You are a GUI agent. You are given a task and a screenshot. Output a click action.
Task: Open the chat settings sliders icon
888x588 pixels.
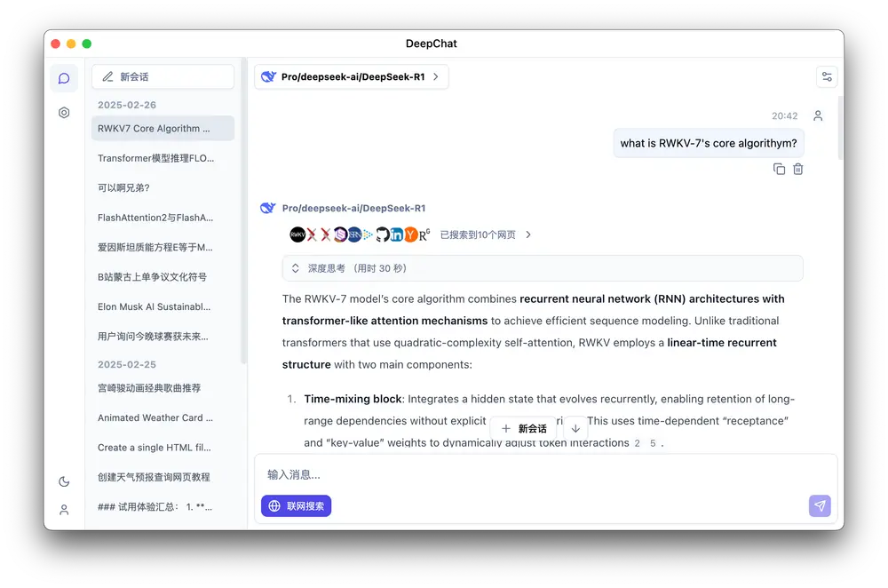(x=827, y=77)
